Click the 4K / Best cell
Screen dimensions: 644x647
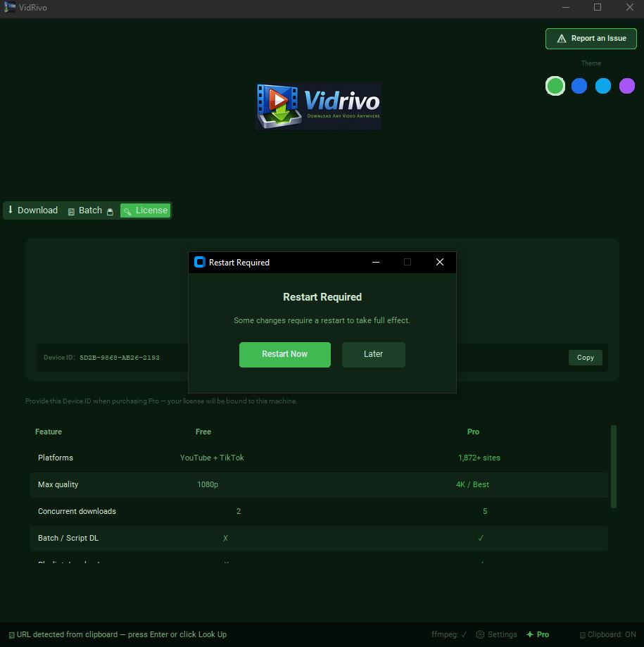(x=472, y=484)
